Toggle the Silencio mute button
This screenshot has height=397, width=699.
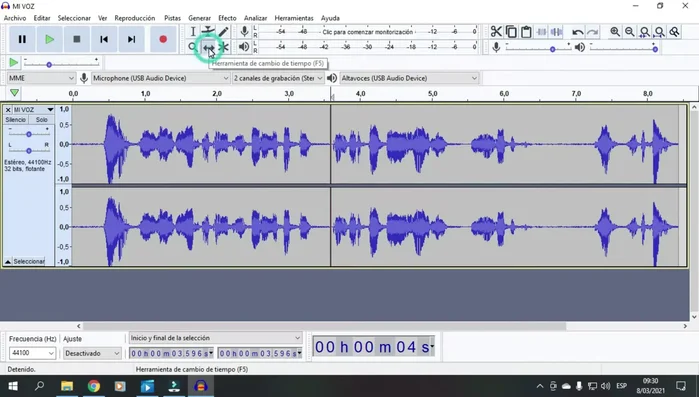[16, 119]
